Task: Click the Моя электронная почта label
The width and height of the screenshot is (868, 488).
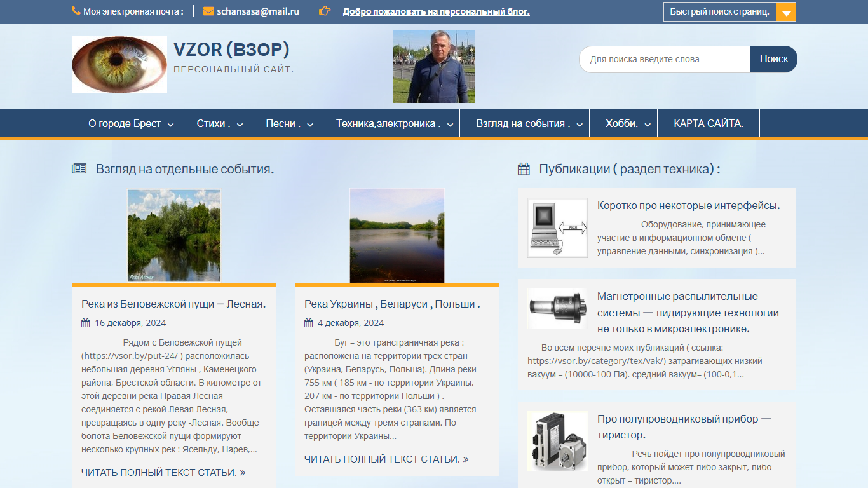Action: click(133, 11)
